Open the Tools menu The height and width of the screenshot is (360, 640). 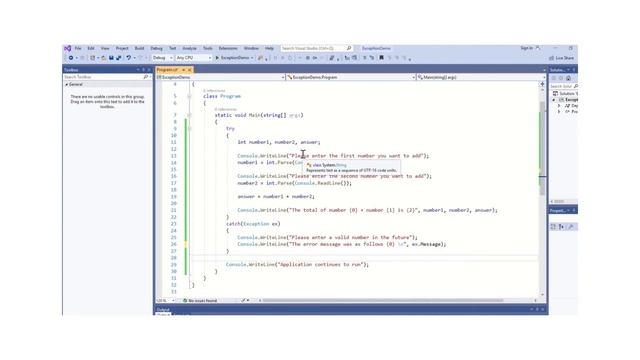pos(208,48)
